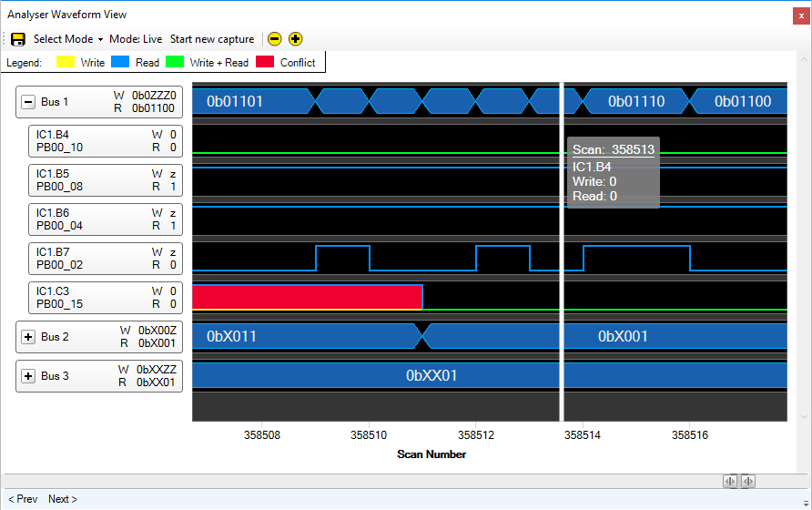This screenshot has height=510, width=812.
Task: Click scan number 358510 on the axis
Action: (x=369, y=435)
